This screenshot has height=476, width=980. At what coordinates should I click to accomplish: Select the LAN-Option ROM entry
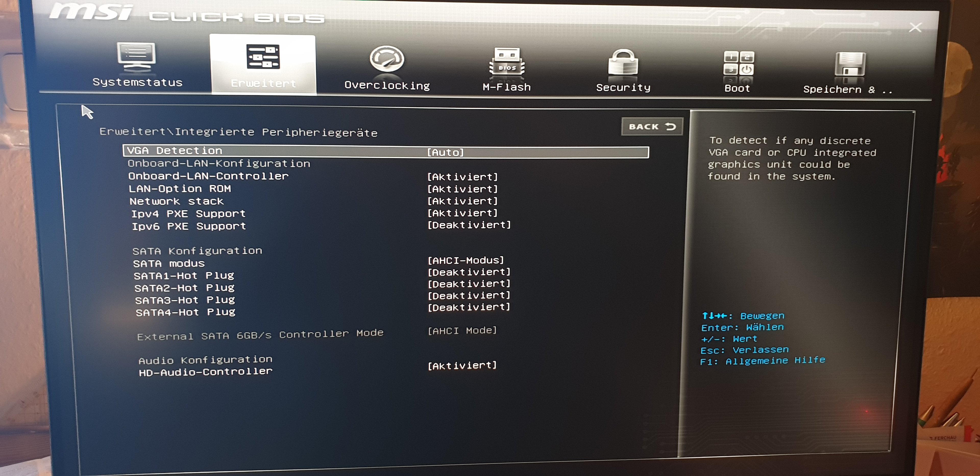click(180, 189)
